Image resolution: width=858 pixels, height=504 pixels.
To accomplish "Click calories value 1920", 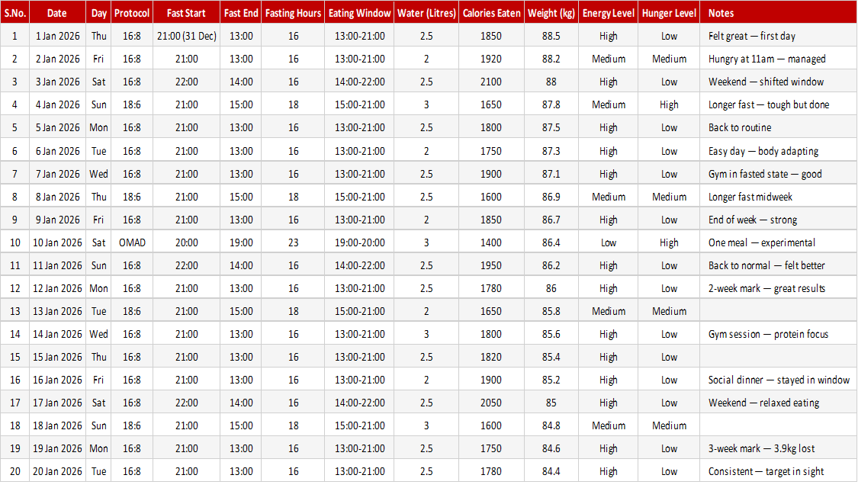I will point(491,59).
